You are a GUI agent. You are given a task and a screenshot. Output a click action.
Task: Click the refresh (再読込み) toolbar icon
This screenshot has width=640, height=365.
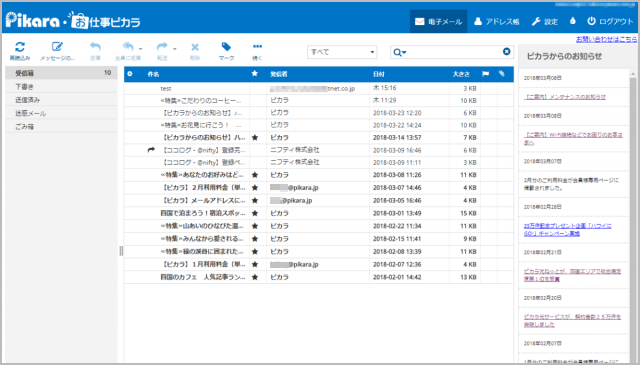[20, 47]
